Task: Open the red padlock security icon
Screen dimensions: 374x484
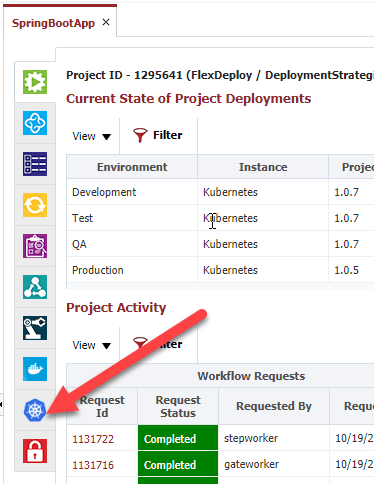Action: (35, 451)
